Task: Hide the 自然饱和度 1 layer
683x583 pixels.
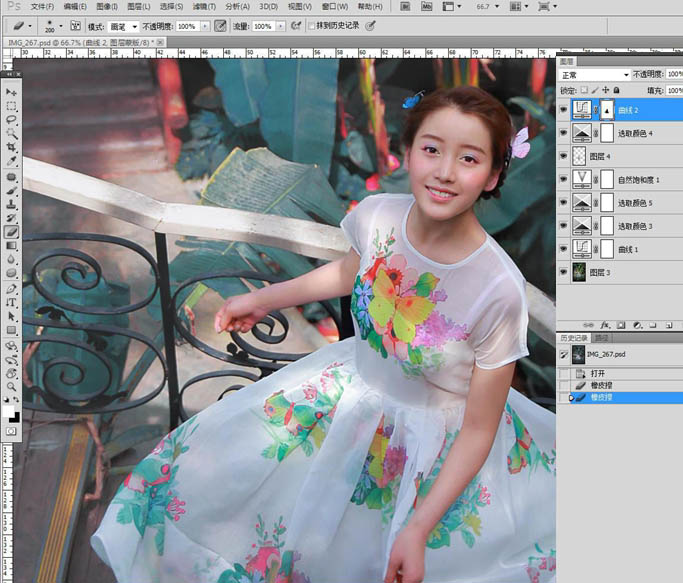Action: [x=563, y=179]
